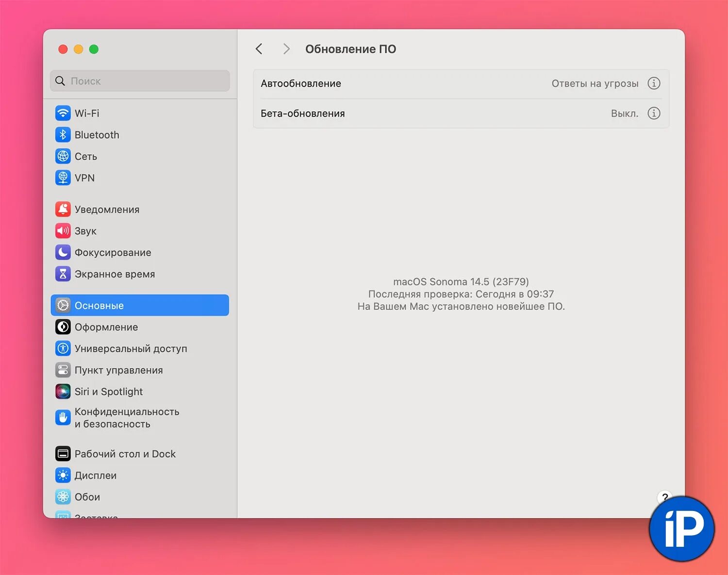Image resolution: width=728 pixels, height=575 pixels.
Task: Select the VPN icon in sidebar
Action: point(63,178)
